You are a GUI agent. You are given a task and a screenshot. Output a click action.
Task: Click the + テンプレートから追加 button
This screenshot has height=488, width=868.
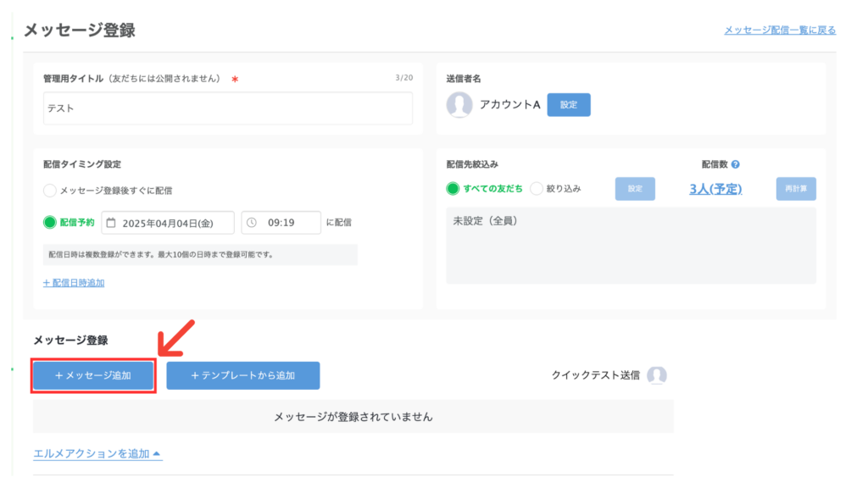pos(243,375)
